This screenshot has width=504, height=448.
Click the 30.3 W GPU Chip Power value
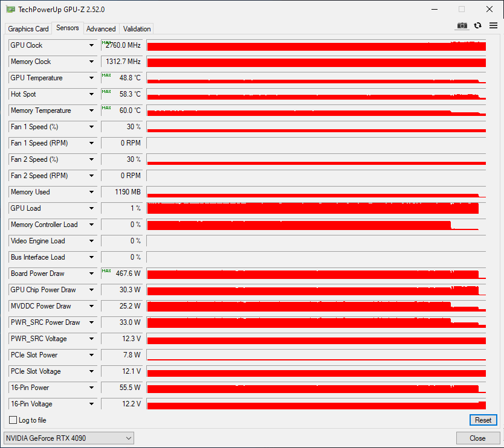[122, 290]
